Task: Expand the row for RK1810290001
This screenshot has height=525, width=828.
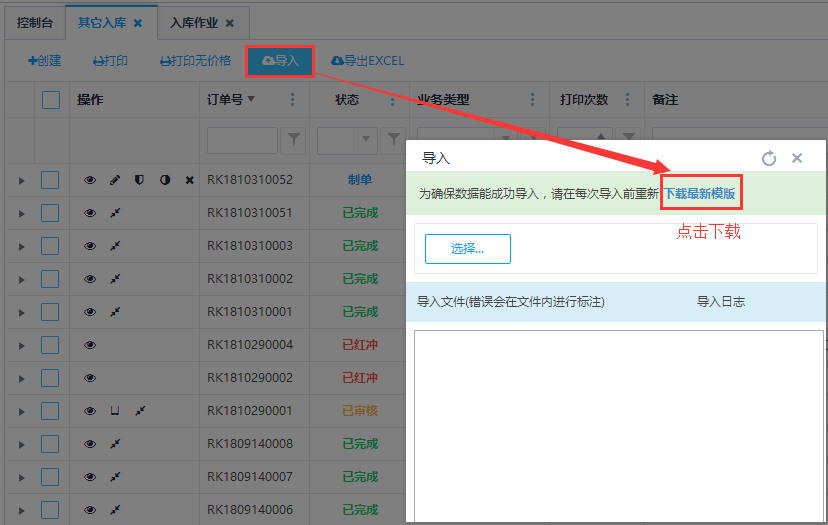Action: pyautogui.click(x=21, y=411)
